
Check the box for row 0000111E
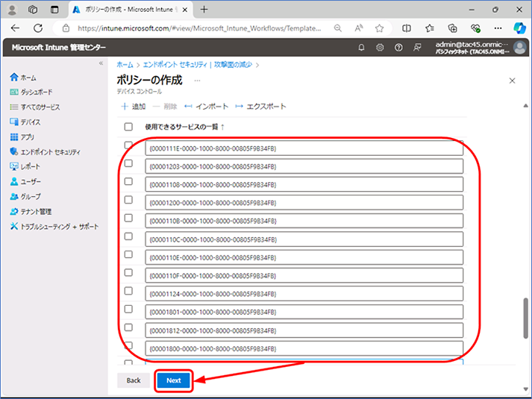(x=128, y=145)
